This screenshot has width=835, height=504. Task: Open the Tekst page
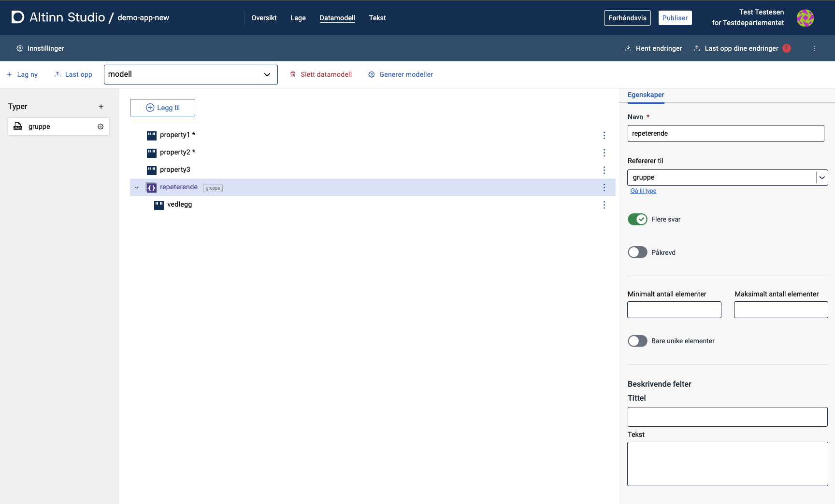coord(377,18)
